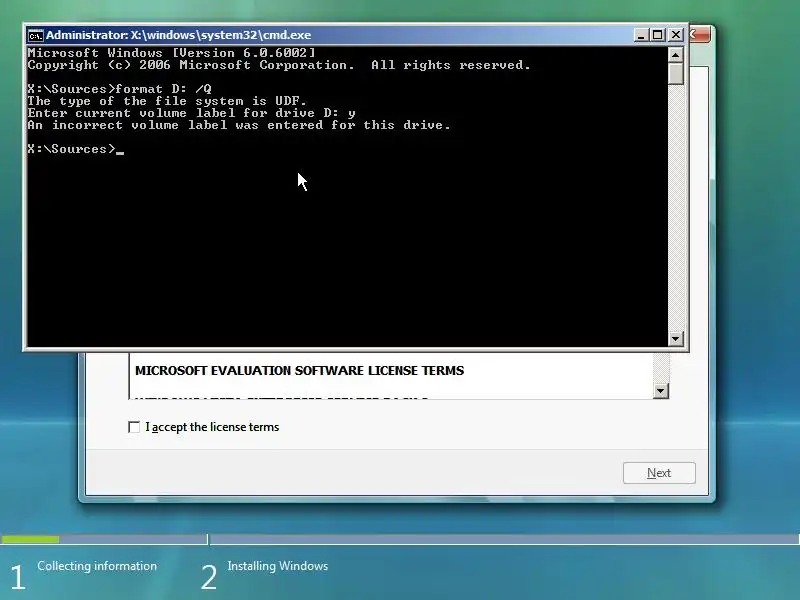The image size is (800, 600).
Task: Click the Copyright 2006 Microsoft line
Action: [279, 65]
